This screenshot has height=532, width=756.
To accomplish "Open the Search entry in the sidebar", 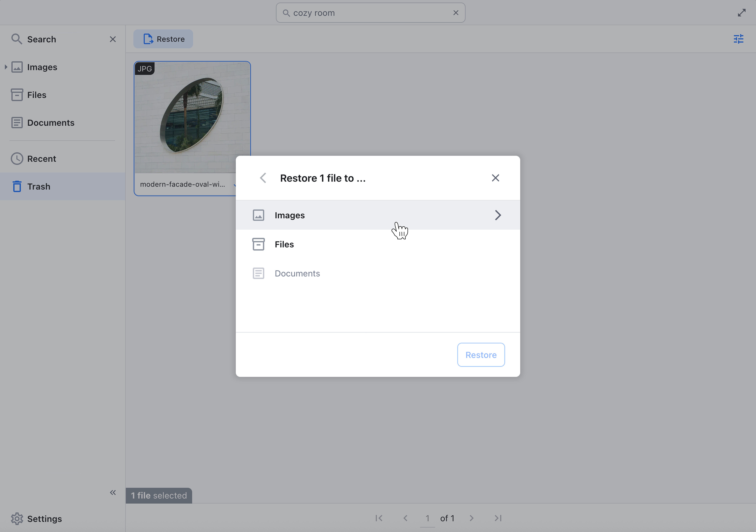I will pos(42,39).
